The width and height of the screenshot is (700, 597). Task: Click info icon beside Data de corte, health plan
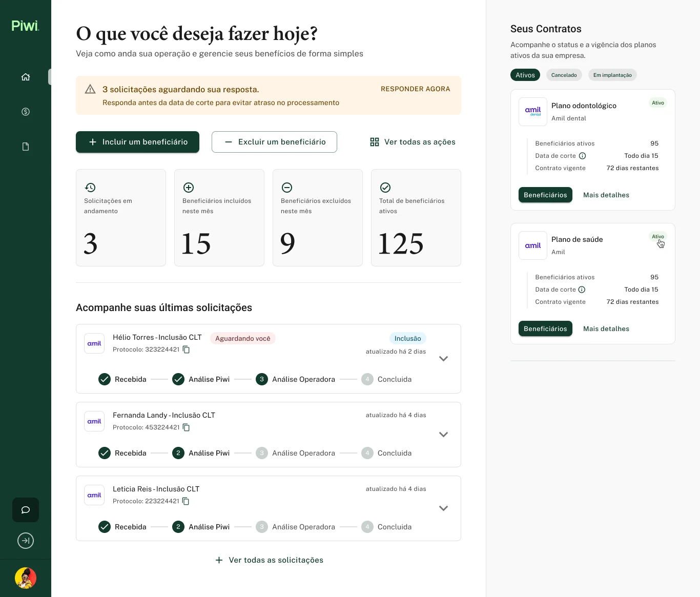[x=582, y=290]
